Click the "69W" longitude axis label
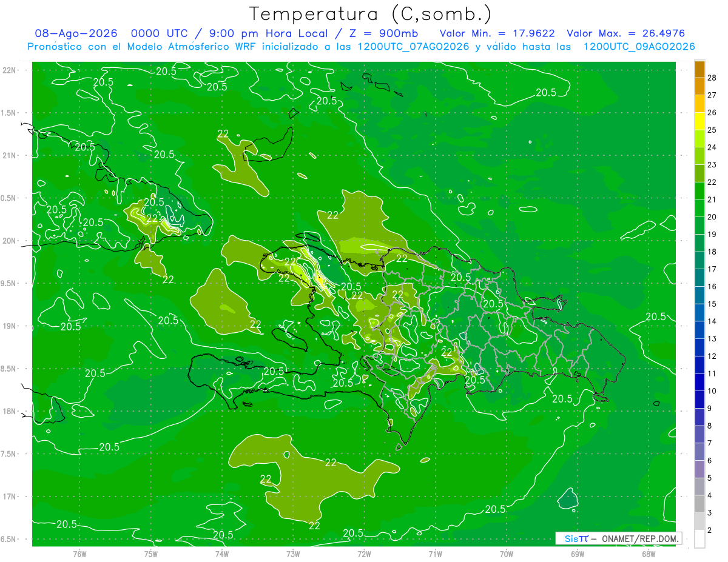The height and width of the screenshot is (562, 728). tap(578, 554)
